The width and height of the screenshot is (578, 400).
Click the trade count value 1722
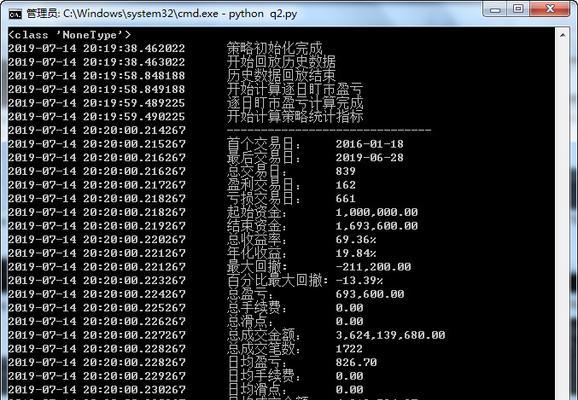[x=349, y=348]
